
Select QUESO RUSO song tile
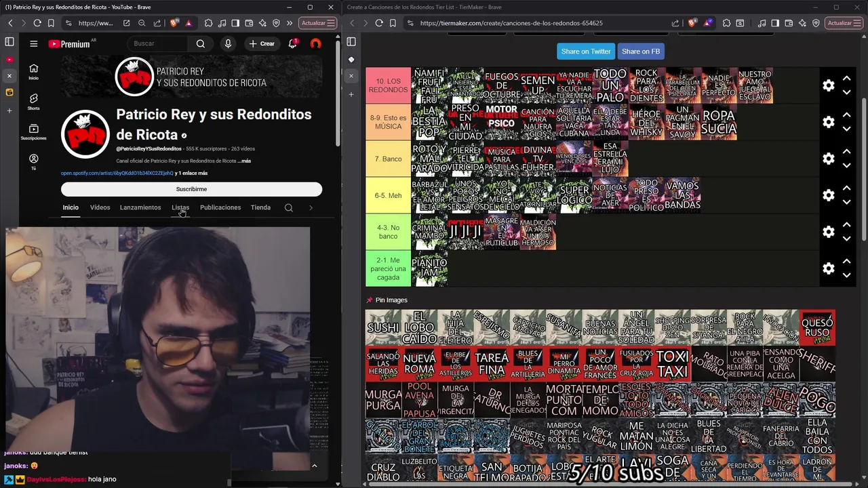coord(817,328)
